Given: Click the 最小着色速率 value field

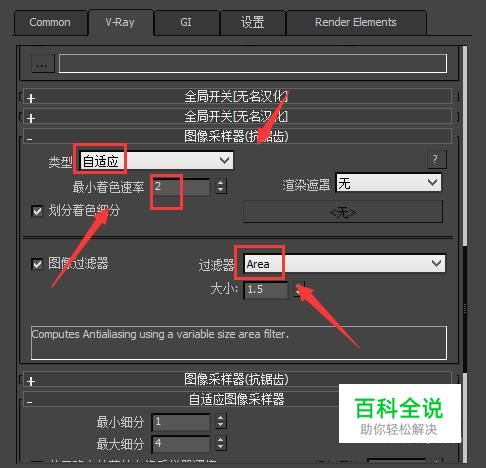Looking at the screenshot, I should click(181, 187).
